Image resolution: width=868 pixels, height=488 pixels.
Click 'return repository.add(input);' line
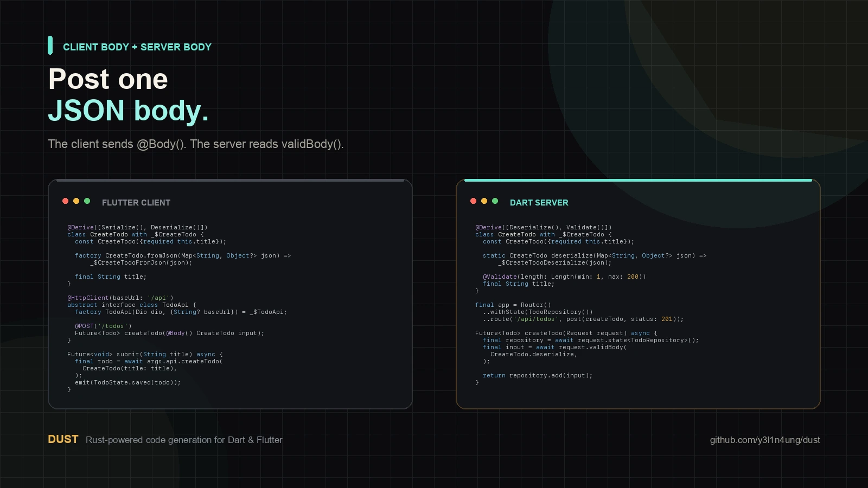point(538,376)
